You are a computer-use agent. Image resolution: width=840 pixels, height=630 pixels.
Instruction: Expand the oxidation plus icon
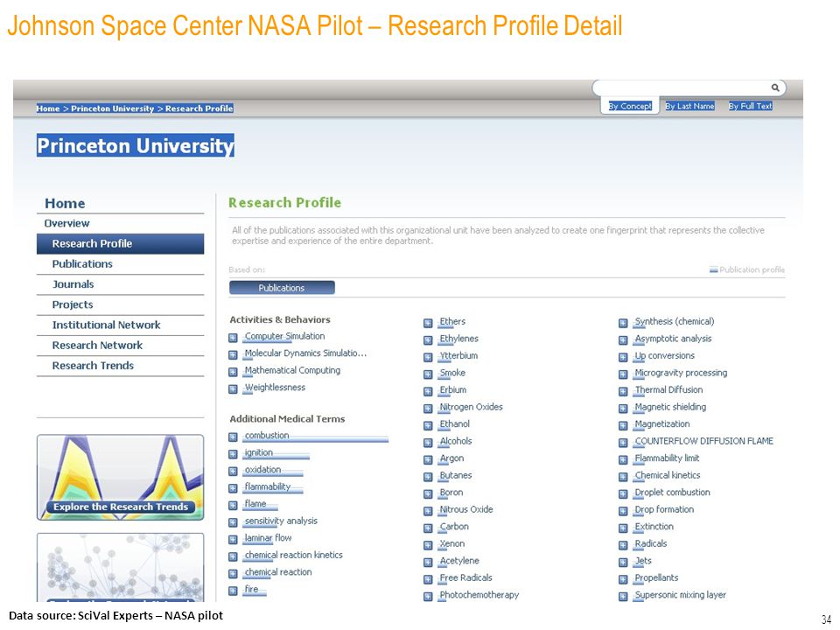click(x=233, y=472)
